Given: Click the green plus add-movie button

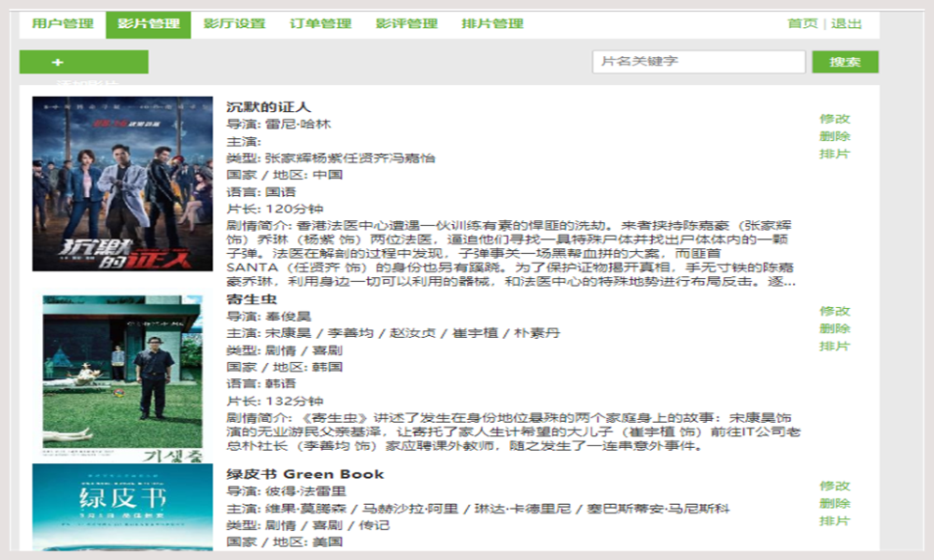Looking at the screenshot, I should pyautogui.click(x=83, y=63).
